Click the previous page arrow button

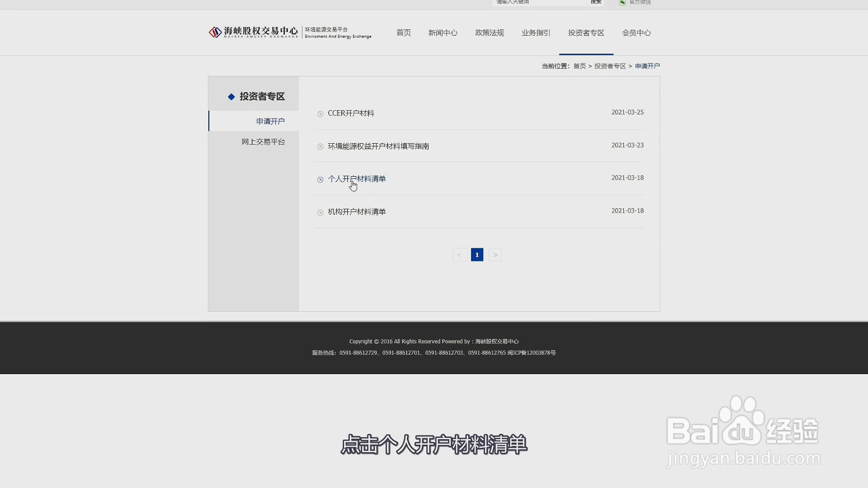[459, 255]
